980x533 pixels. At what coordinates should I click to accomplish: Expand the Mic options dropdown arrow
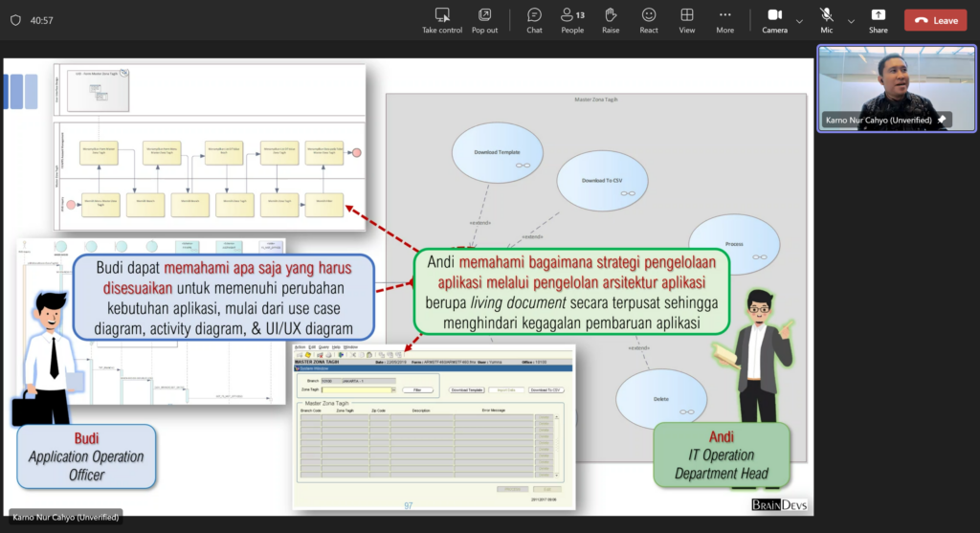851,20
